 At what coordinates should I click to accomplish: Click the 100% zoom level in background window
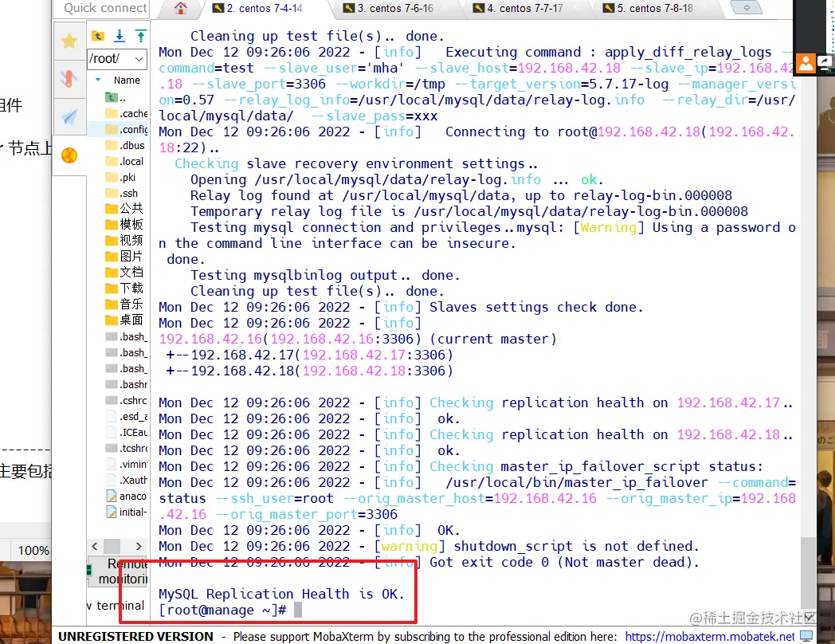pos(33,551)
